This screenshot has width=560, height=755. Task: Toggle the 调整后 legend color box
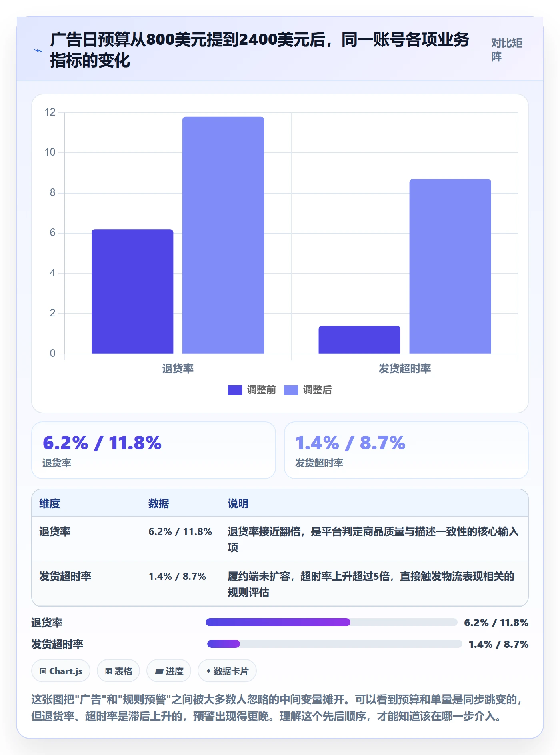(291, 390)
